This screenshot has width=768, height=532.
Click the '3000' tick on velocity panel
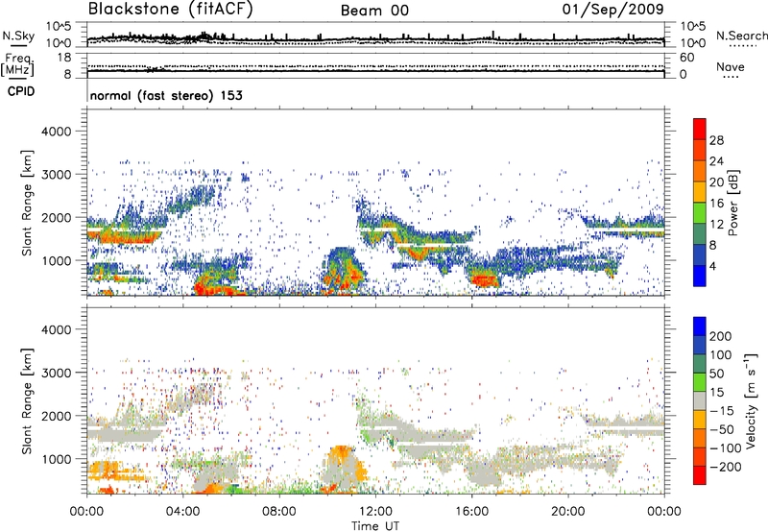point(56,373)
